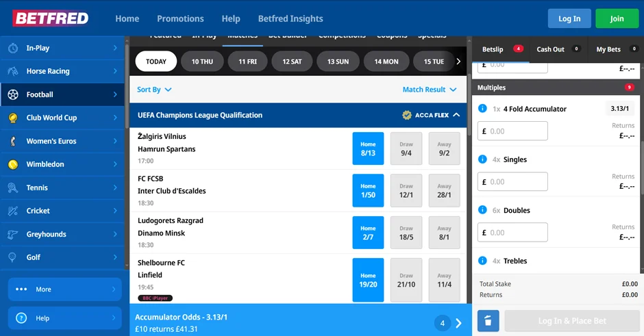Viewport: 644px width, 336px height.
Task: Click the Help question mark icon
Action: [x=21, y=318]
